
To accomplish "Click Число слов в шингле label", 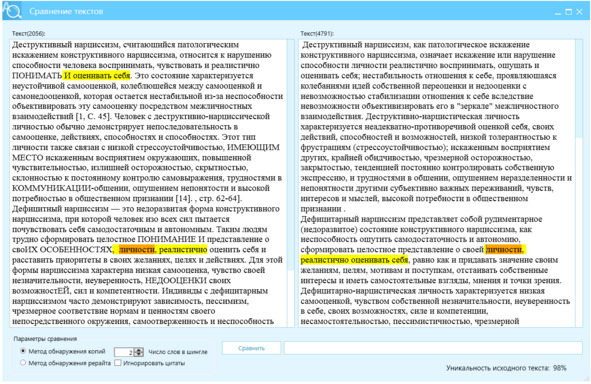I will [178, 352].
